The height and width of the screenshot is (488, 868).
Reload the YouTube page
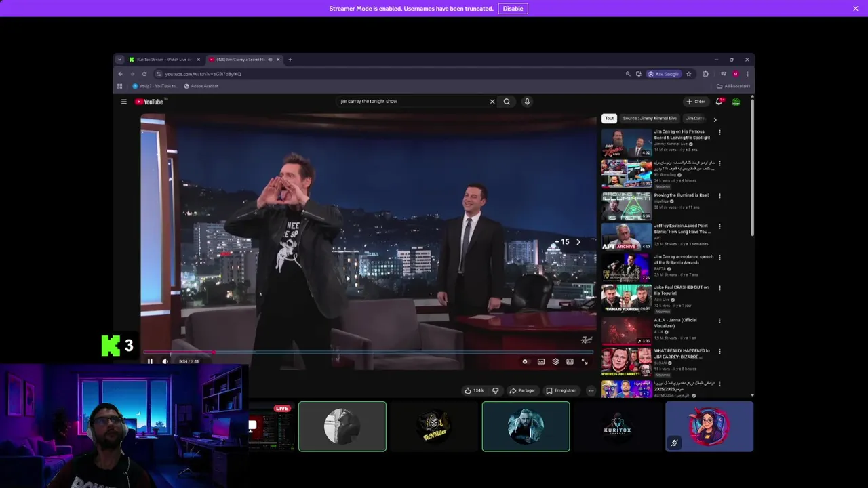click(x=144, y=74)
